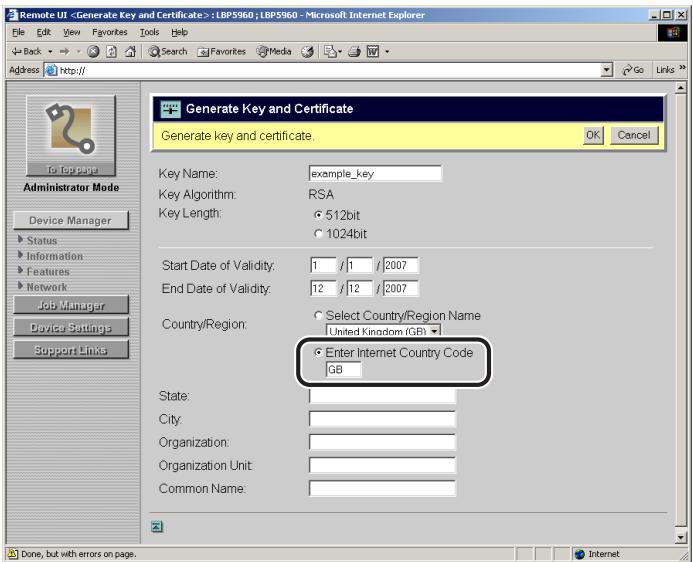This screenshot has width=693, height=562.
Task: Open the Back button history dropdown arrow
Action: pos(50,52)
